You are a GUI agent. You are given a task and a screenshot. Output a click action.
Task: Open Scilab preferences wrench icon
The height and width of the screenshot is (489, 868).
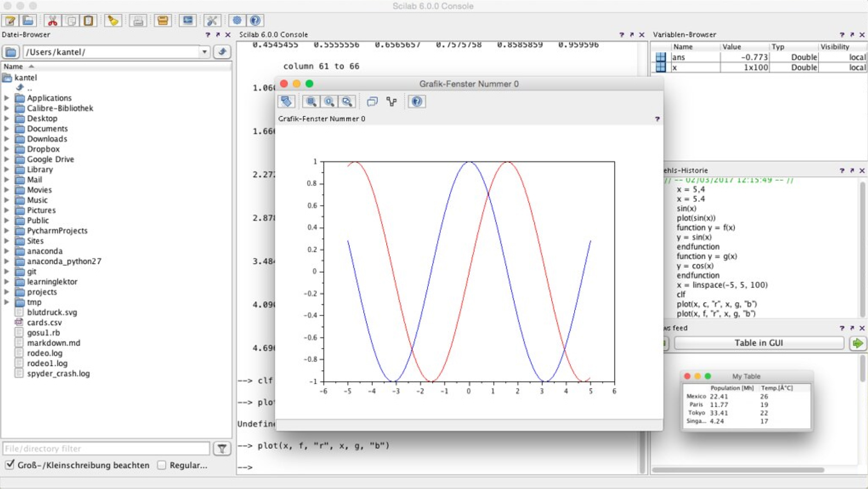[x=212, y=20]
